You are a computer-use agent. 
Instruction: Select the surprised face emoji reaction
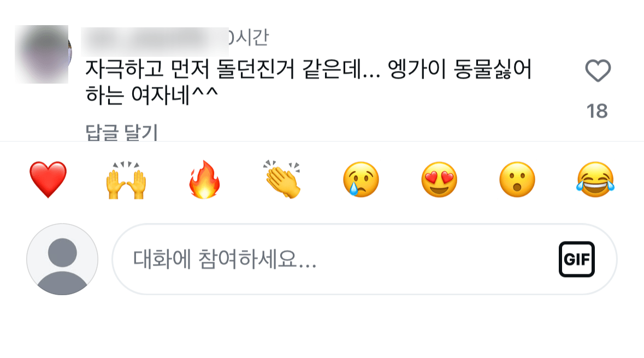click(517, 180)
